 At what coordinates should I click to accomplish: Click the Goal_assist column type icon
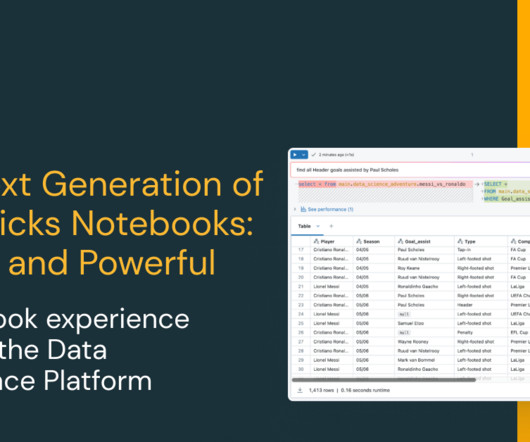pos(401,241)
